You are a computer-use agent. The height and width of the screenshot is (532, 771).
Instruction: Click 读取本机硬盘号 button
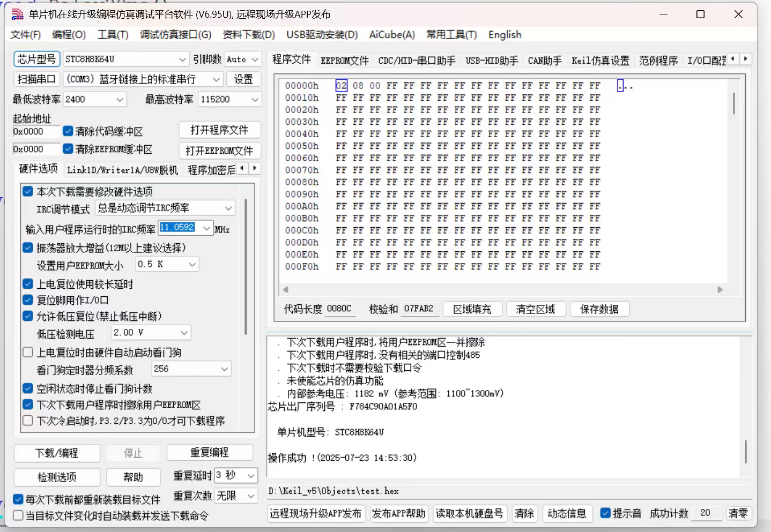[x=469, y=513]
